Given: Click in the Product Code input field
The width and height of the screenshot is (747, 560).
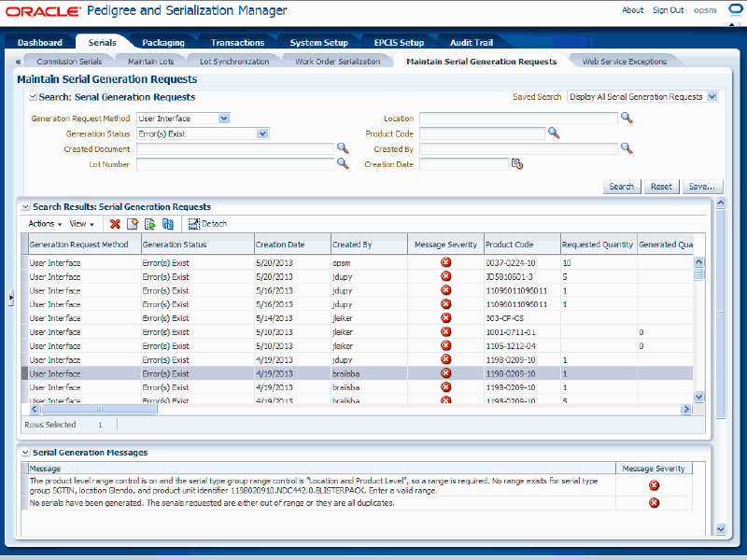Looking at the screenshot, I should coord(482,133).
